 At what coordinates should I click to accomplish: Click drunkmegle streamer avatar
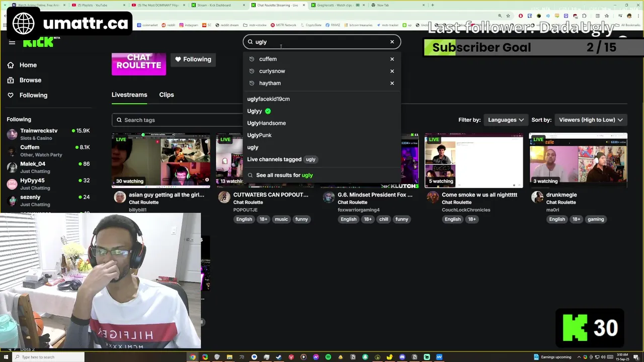coord(537,197)
